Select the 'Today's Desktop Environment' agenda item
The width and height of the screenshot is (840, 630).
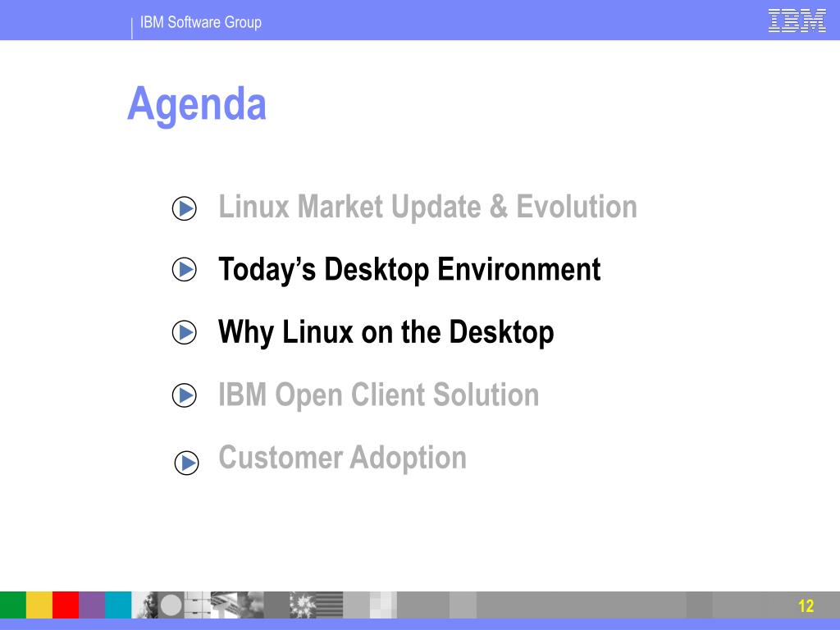(x=409, y=270)
